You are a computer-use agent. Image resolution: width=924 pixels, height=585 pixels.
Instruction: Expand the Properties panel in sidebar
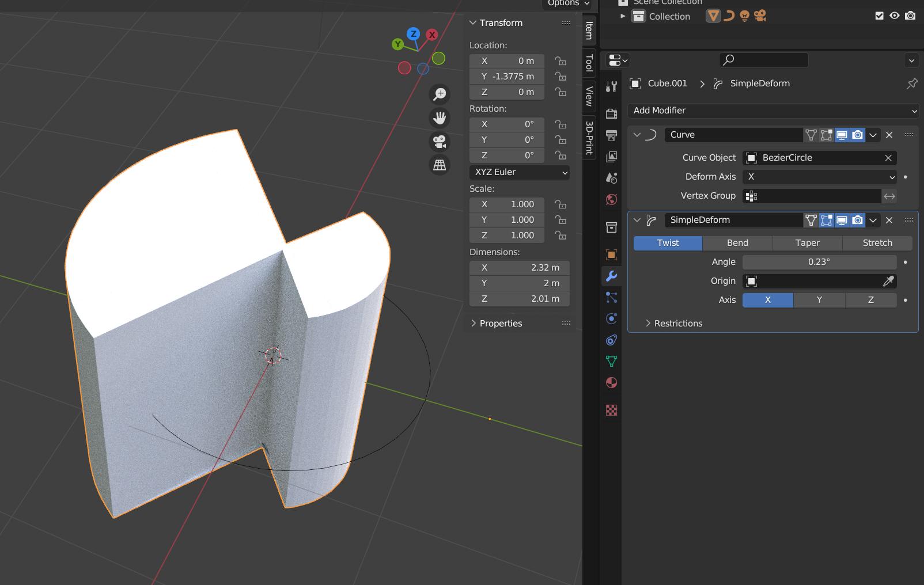point(473,324)
